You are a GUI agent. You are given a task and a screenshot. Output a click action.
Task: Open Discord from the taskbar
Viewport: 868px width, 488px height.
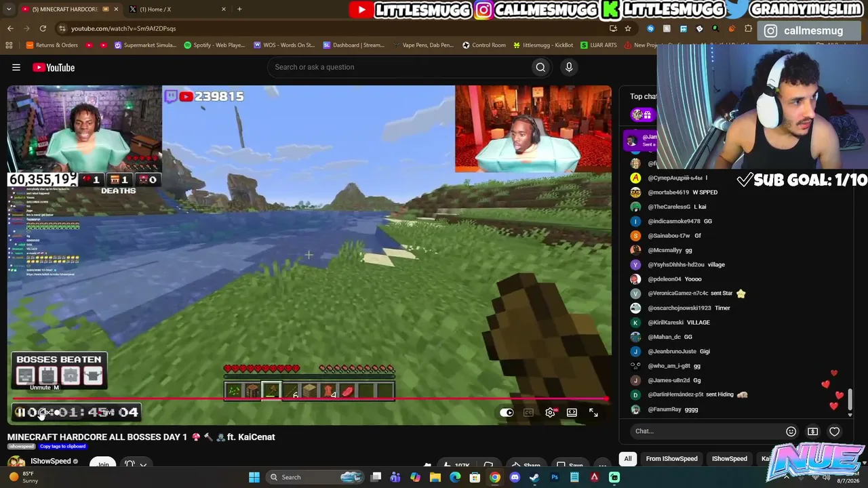(x=515, y=477)
